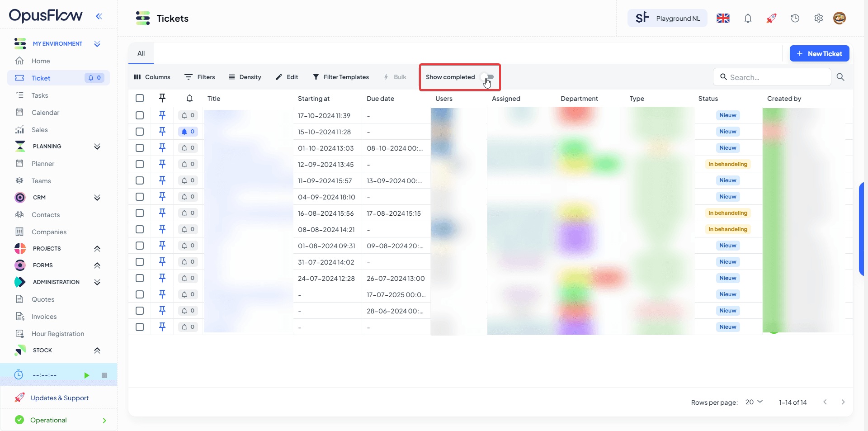Collapse the sidebar with double-chevron icon
This screenshot has width=868, height=431.
[99, 16]
